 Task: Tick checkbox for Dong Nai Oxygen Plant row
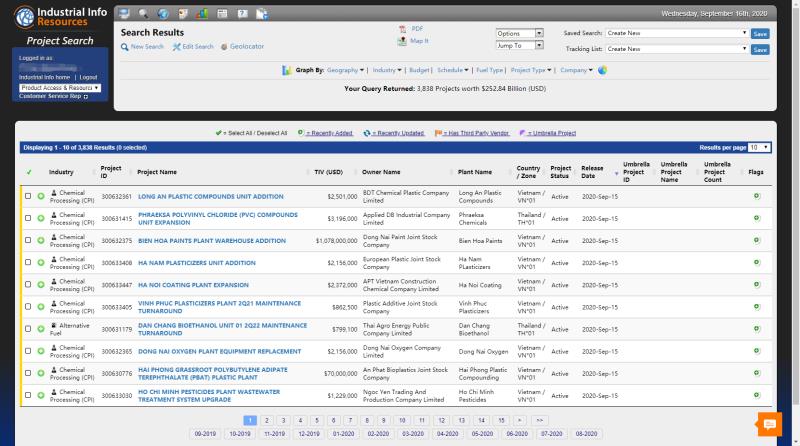pyautogui.click(x=28, y=351)
